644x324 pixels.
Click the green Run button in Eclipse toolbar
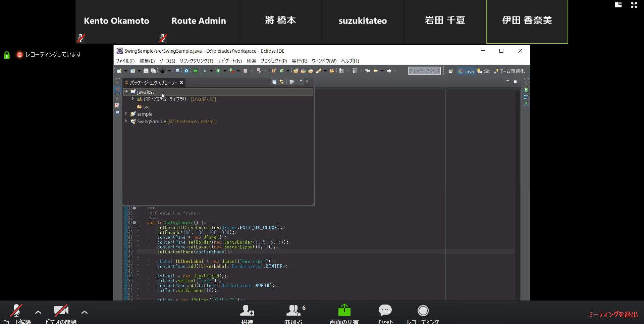pos(218,71)
